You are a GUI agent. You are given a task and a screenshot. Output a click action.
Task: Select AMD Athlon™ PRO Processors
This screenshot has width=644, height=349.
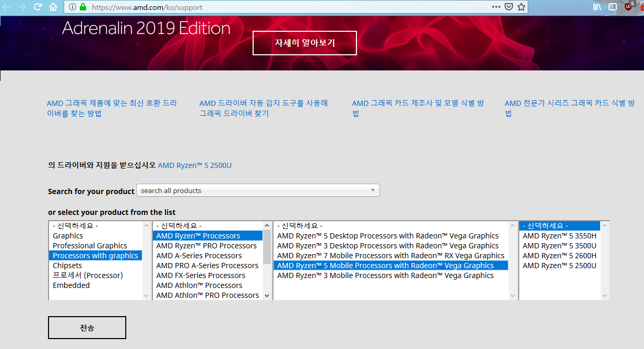(x=208, y=295)
